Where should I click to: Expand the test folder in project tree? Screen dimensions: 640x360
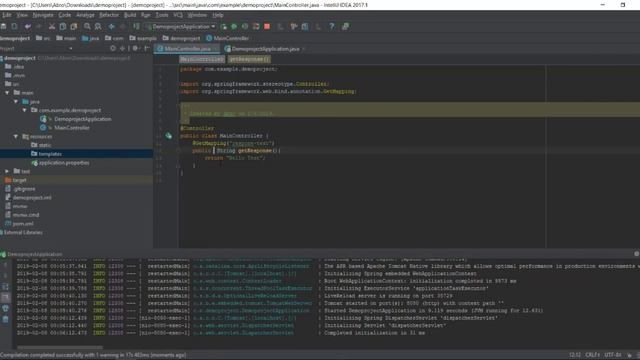pyautogui.click(x=7, y=171)
